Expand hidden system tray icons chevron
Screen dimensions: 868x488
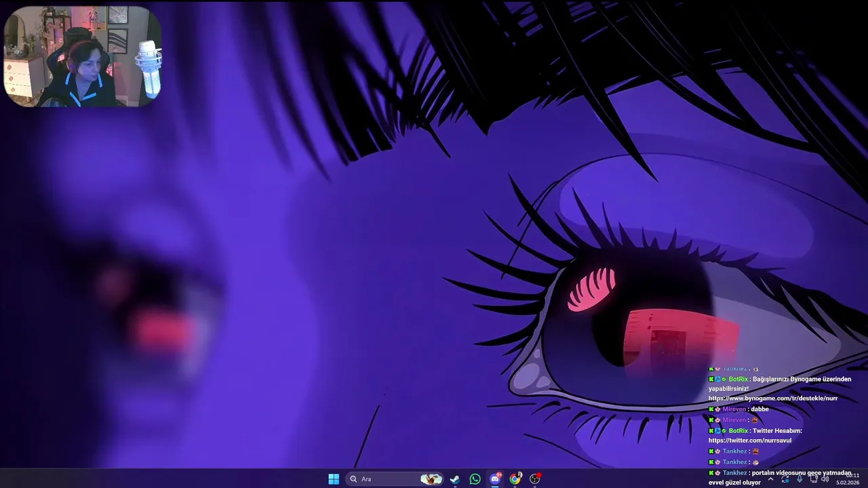click(x=770, y=479)
